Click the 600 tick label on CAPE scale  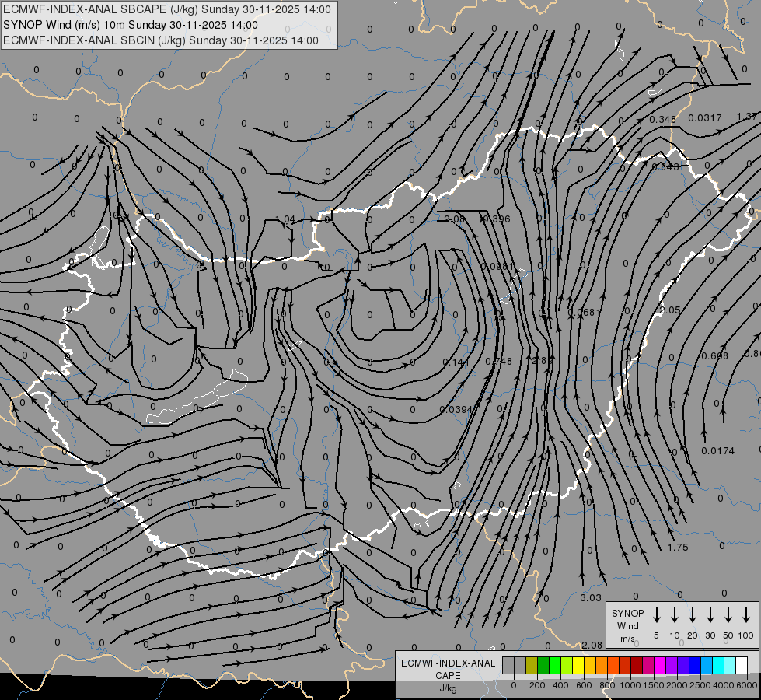pos(584,685)
